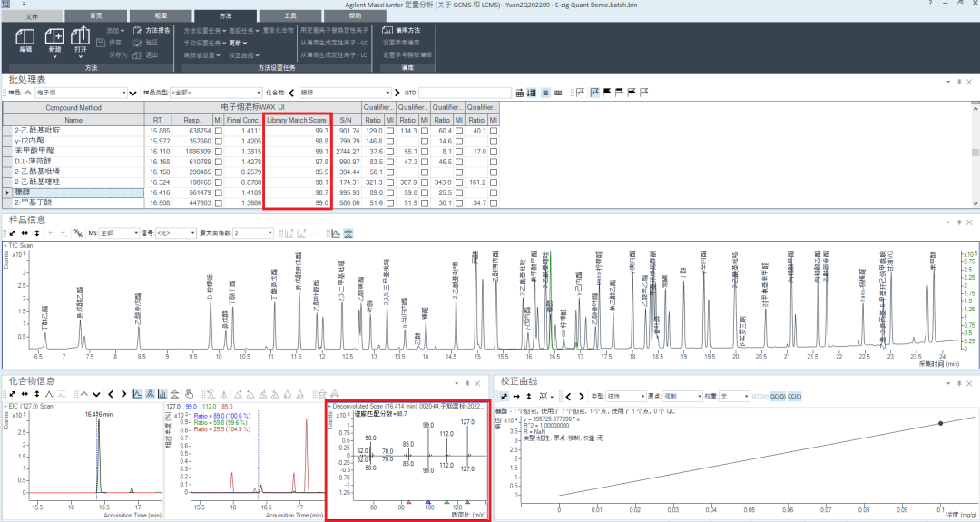Click the 谱库方法 library method icon
This screenshot has width=980, height=522.
[x=387, y=30]
